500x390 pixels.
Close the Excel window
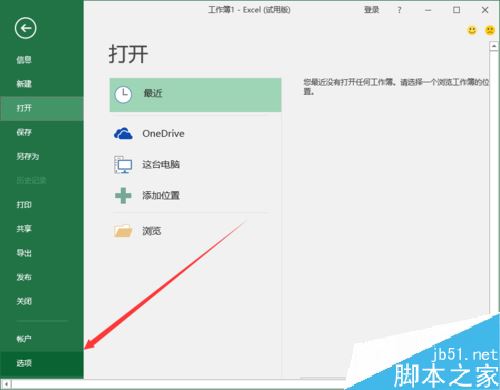coord(485,10)
